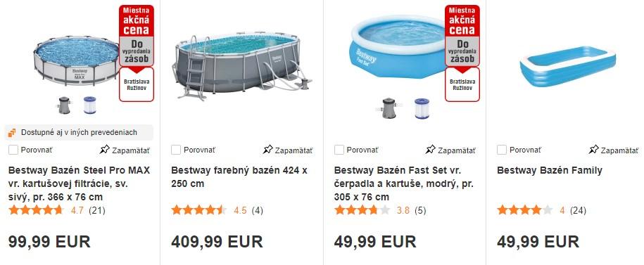
Task: Click star rating of Bazén Family
Action: tap(524, 210)
